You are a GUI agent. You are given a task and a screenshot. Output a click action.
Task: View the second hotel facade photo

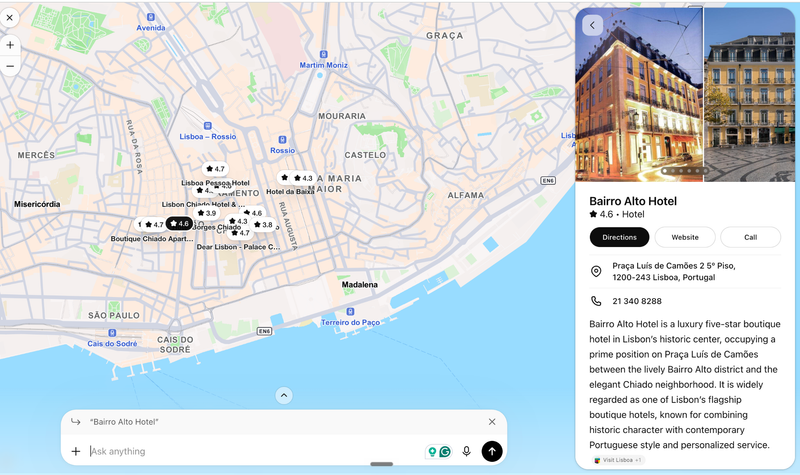pyautogui.click(x=749, y=94)
